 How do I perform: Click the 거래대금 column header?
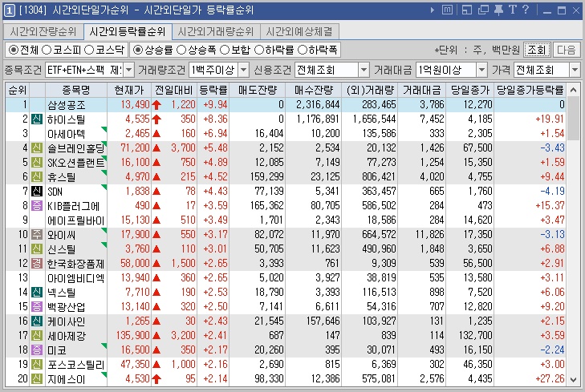click(421, 90)
